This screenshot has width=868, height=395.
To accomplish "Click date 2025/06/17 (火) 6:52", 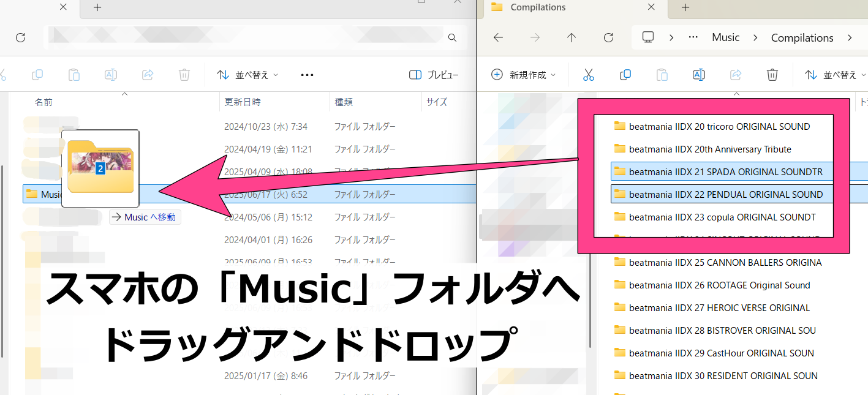I will [x=266, y=194].
